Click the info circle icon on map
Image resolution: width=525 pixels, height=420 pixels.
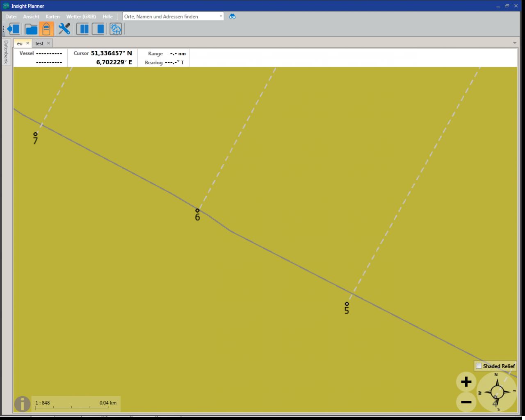22,404
